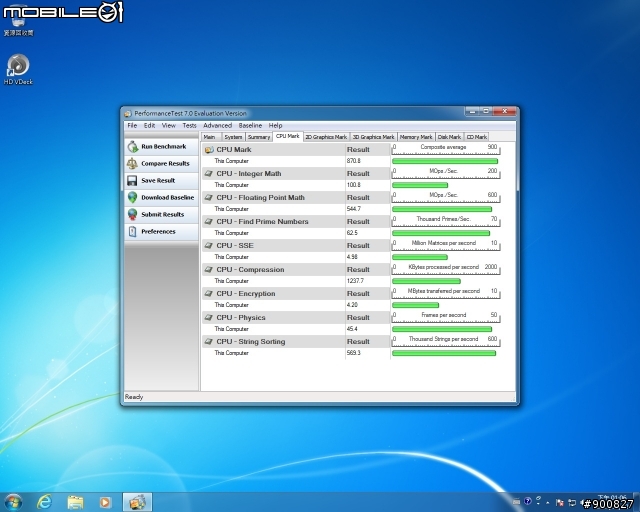640x512 pixels.
Task: Click the PerformanceTest title bar icon
Action: coord(128,114)
